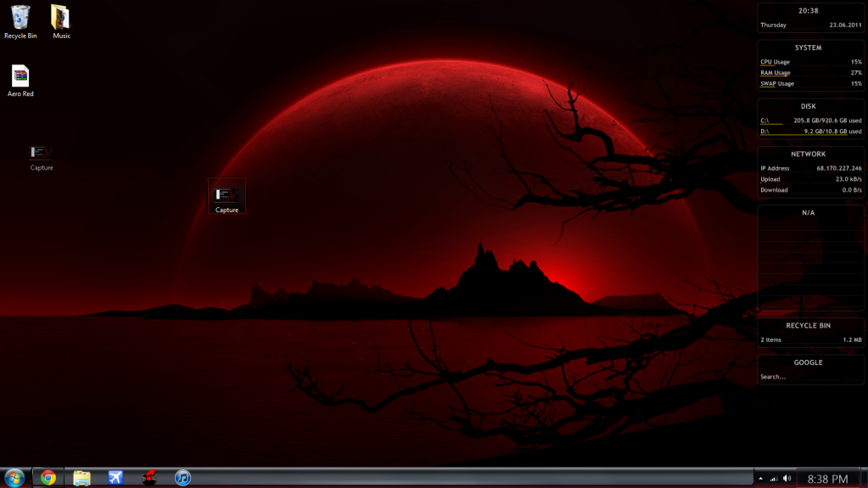Viewport: 868px width, 488px height.
Task: Click the IP Address value 68.170.227.246
Action: [838, 168]
